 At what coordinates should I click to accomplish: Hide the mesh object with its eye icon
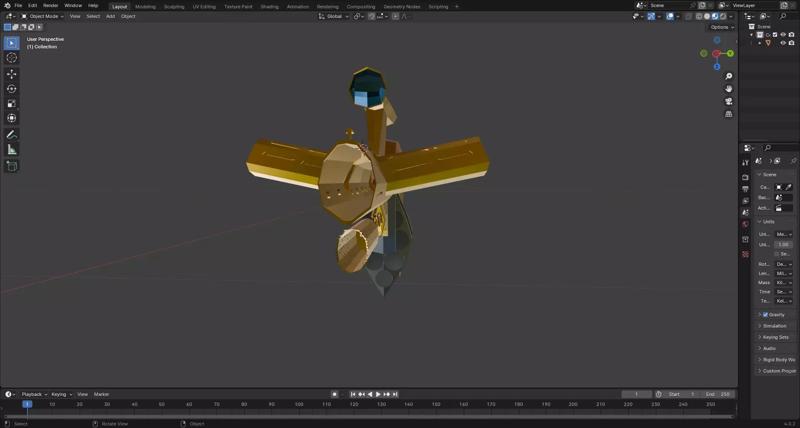point(783,43)
